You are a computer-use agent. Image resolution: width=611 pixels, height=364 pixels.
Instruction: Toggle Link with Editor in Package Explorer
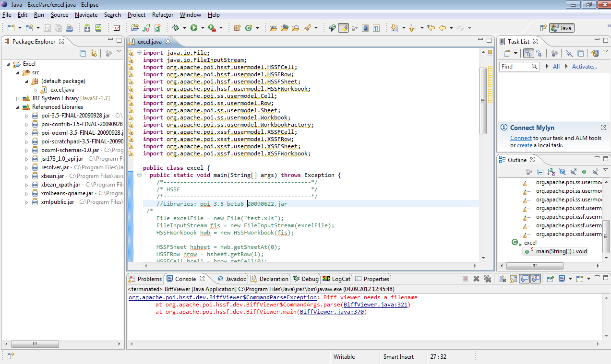click(94, 54)
